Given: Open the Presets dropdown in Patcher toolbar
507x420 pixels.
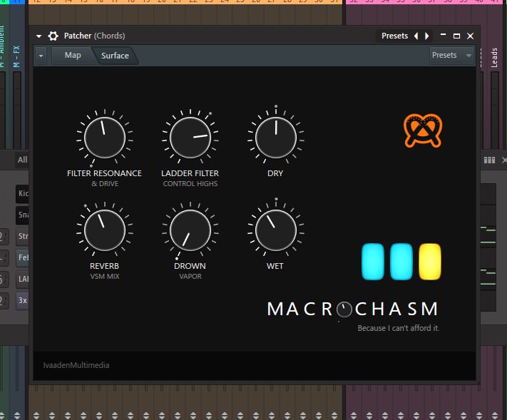Looking at the screenshot, I should click(x=451, y=56).
